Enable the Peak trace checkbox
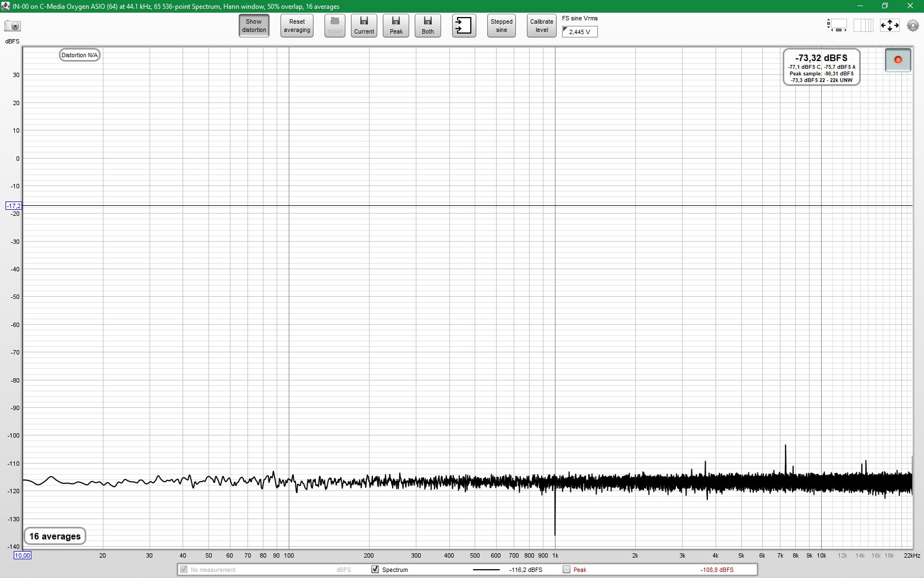The image size is (924, 578). [x=566, y=569]
